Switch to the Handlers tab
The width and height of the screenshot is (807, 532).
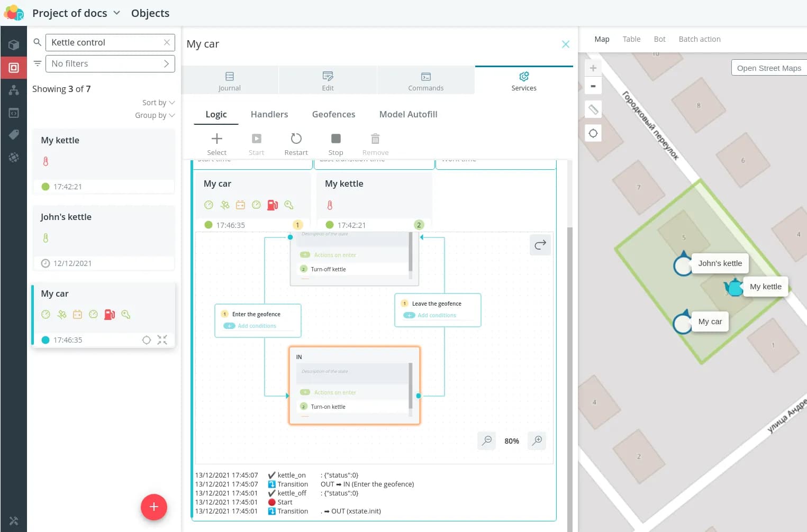point(269,114)
